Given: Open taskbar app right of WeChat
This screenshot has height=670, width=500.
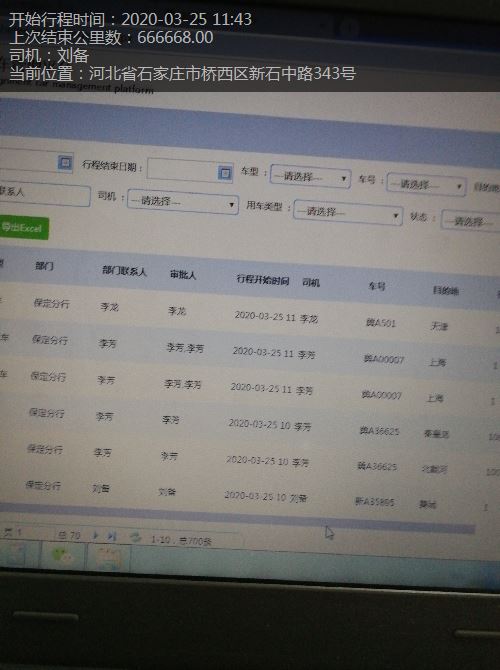Looking at the screenshot, I should coord(108,557).
